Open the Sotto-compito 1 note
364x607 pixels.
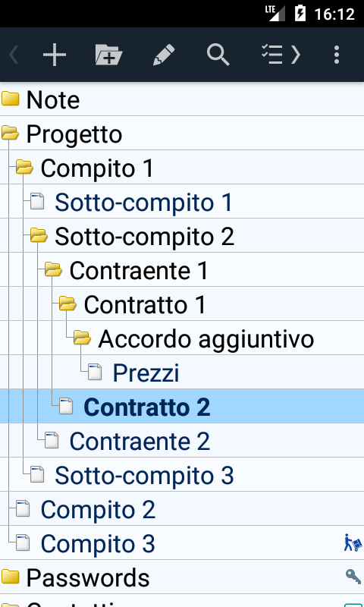pyautogui.click(x=143, y=202)
